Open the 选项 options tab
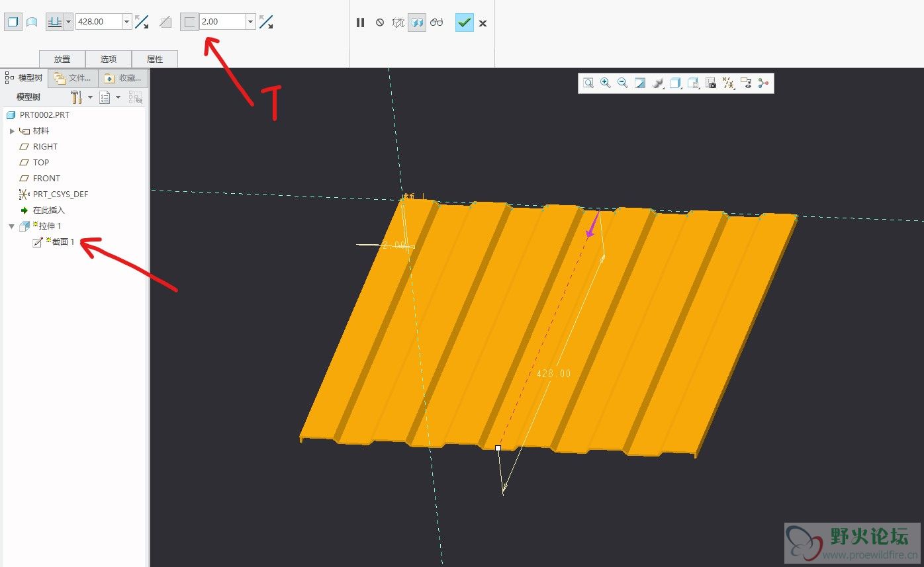Viewport: 924px width, 567px height. pos(109,59)
